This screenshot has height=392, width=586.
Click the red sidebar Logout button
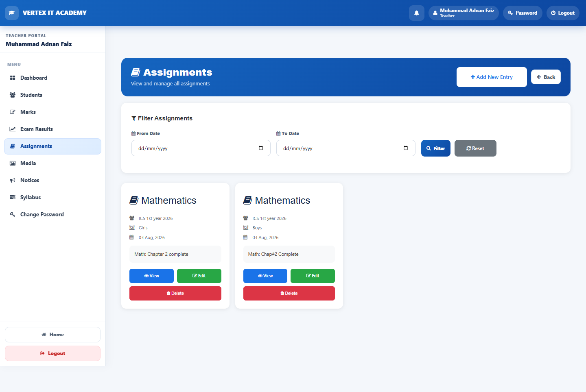coord(52,353)
